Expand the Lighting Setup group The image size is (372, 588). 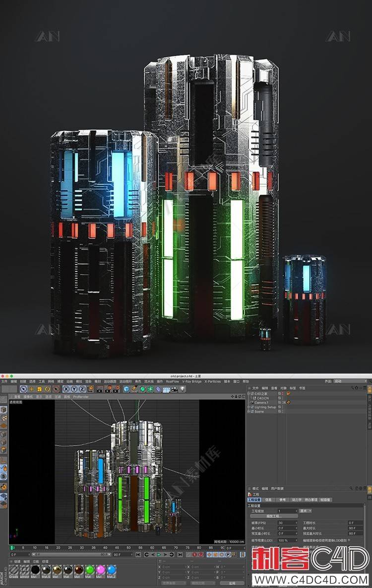coord(249,407)
